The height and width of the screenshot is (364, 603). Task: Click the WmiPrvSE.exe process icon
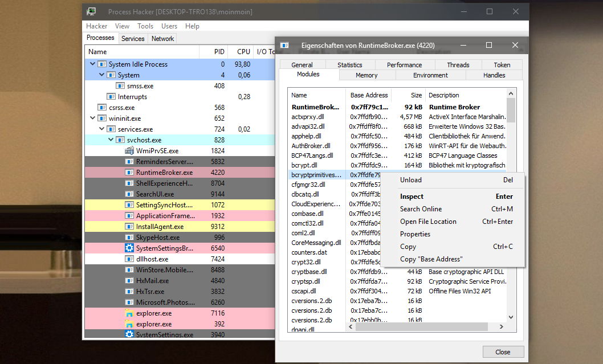[129, 151]
